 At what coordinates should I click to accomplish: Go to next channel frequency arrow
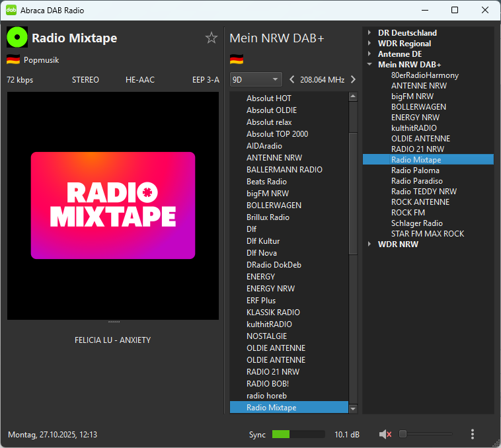353,80
